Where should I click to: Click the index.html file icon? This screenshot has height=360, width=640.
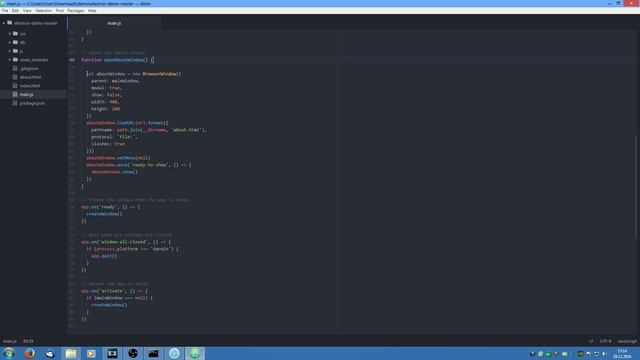coord(15,86)
